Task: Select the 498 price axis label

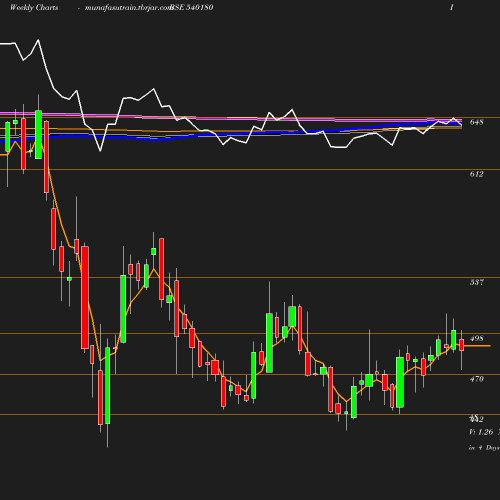Action: point(476,338)
